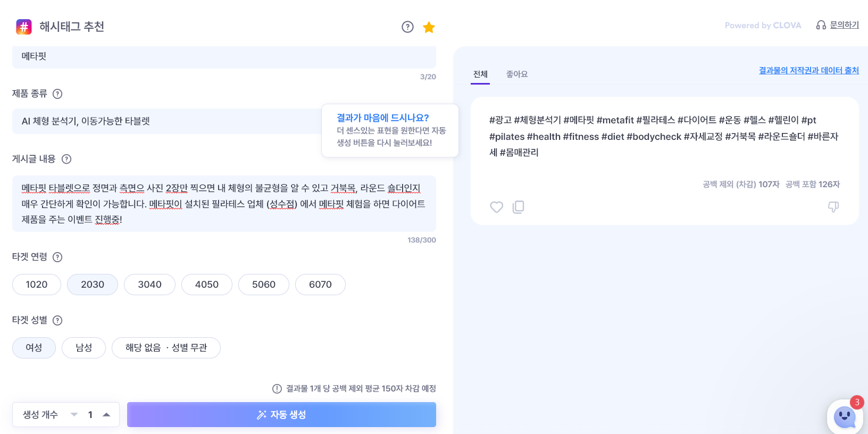Decrease 생성 개수 with down arrow
Image resolution: width=868 pixels, height=434 pixels.
(x=74, y=415)
